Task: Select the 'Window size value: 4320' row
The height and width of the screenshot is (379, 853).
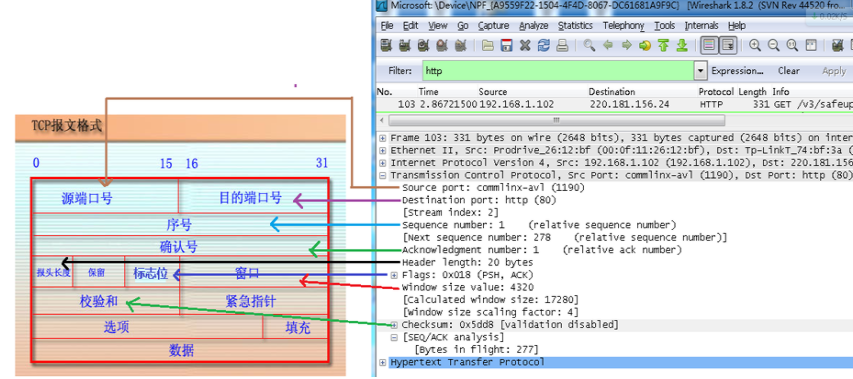Action: pyautogui.click(x=467, y=287)
